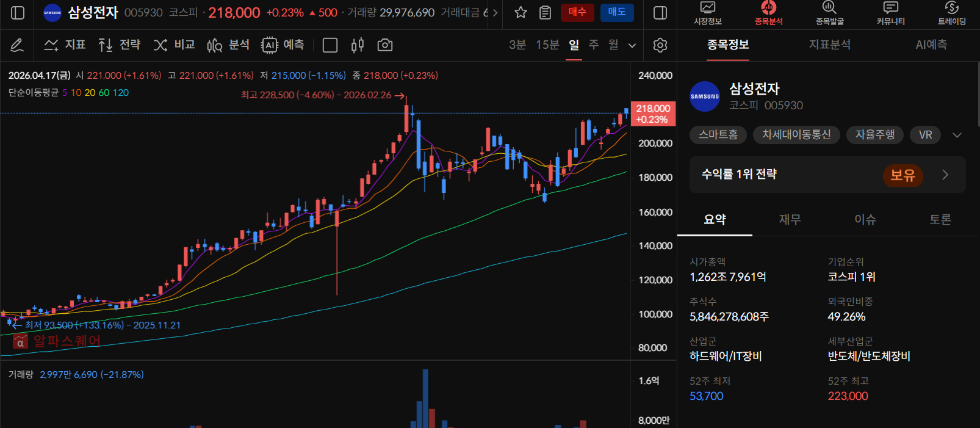
Task: Click the 매도 sell button
Action: (x=617, y=12)
